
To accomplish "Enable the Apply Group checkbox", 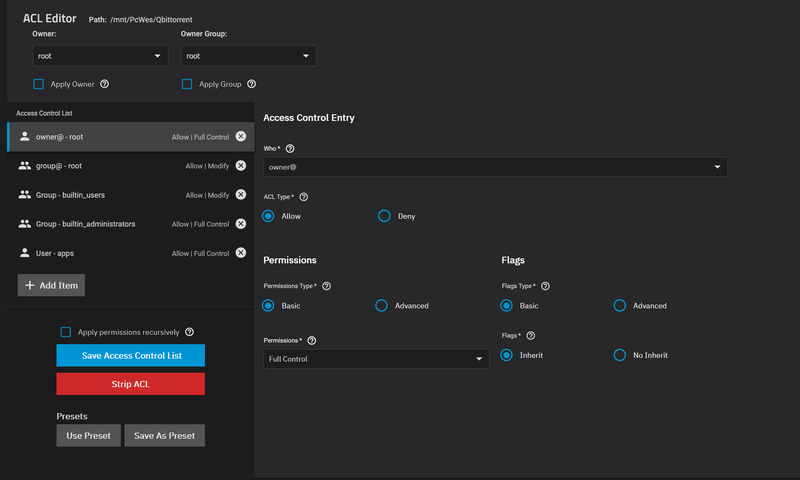I will 187,84.
